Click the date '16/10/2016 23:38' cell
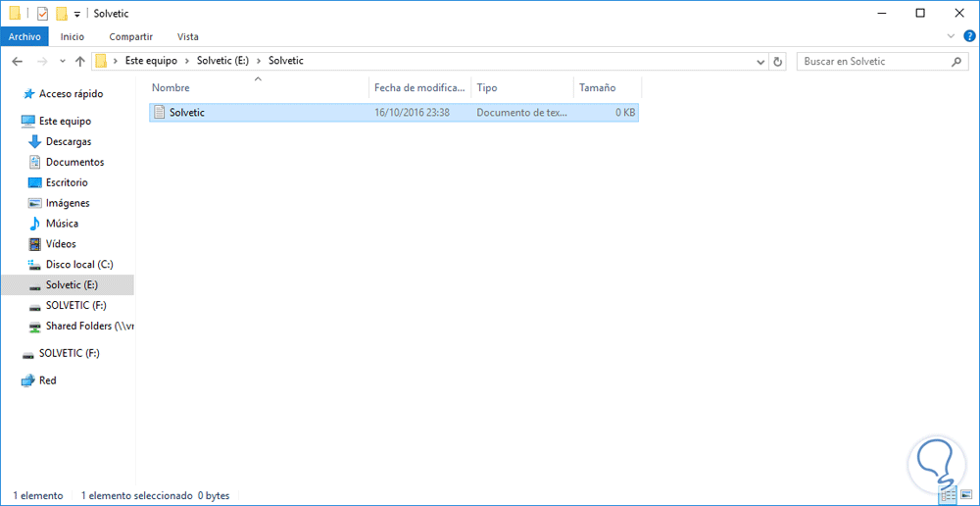The height and width of the screenshot is (506, 980). (412, 113)
